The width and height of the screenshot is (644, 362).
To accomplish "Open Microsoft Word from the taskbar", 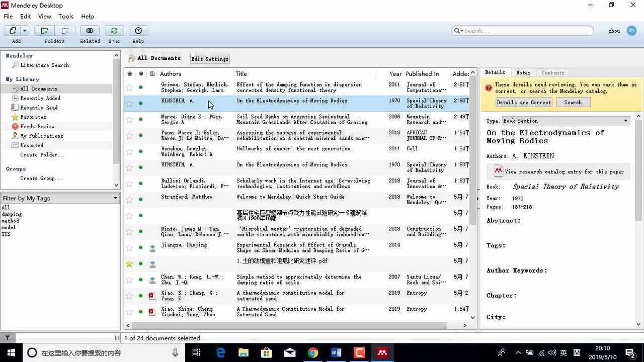I will tap(336, 352).
